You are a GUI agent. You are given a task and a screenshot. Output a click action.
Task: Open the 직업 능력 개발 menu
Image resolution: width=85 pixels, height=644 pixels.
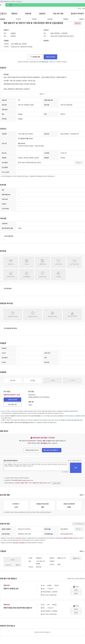[x=58, y=13]
